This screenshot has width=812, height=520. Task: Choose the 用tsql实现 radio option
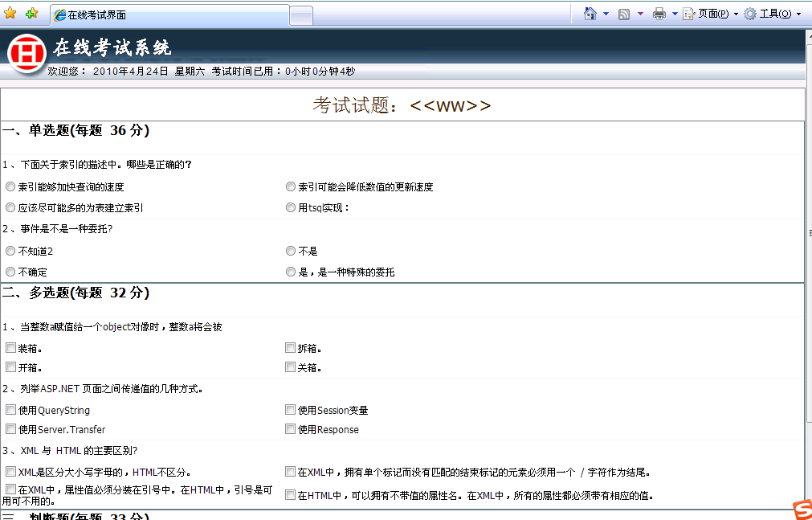tap(291, 208)
